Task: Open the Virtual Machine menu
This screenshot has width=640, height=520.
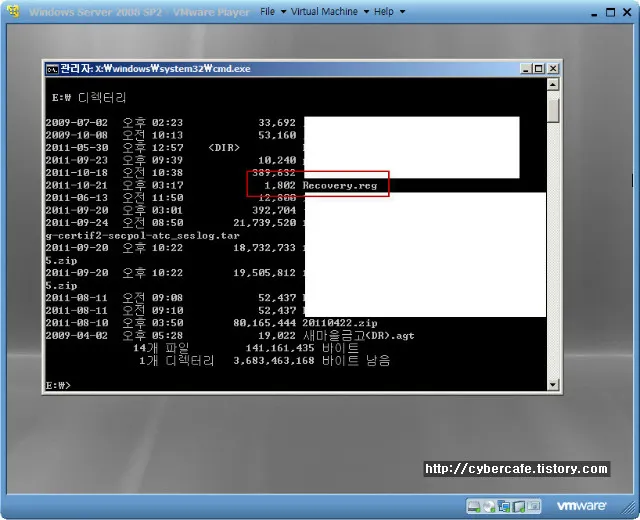Action: [329, 12]
